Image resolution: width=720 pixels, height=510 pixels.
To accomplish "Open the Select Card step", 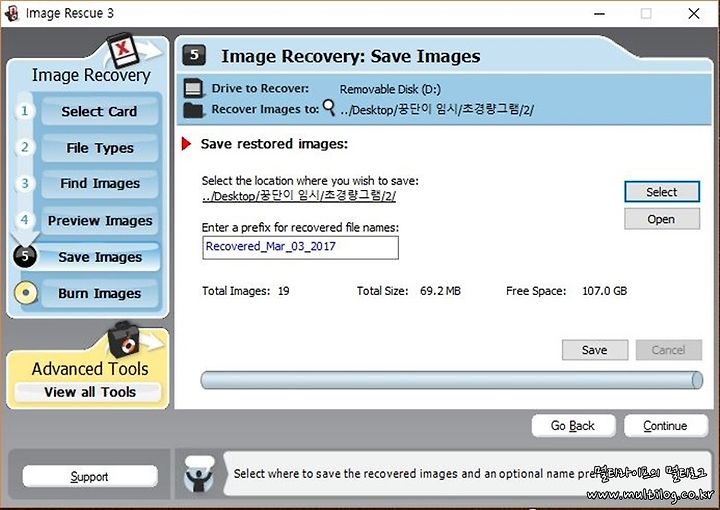I will tap(100, 111).
